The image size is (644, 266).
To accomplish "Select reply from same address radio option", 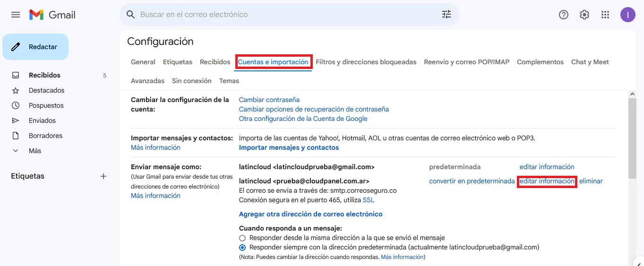I will 242,238.
